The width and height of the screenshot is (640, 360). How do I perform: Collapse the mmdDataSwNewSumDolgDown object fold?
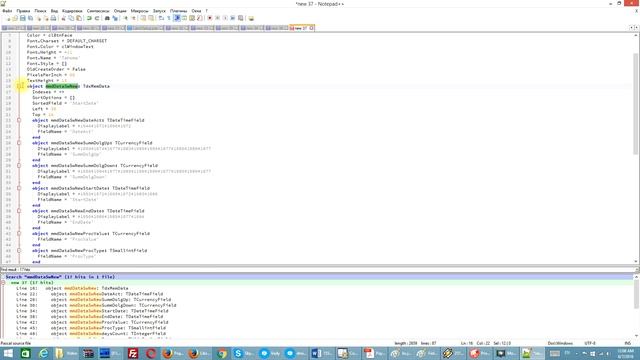click(x=19, y=166)
